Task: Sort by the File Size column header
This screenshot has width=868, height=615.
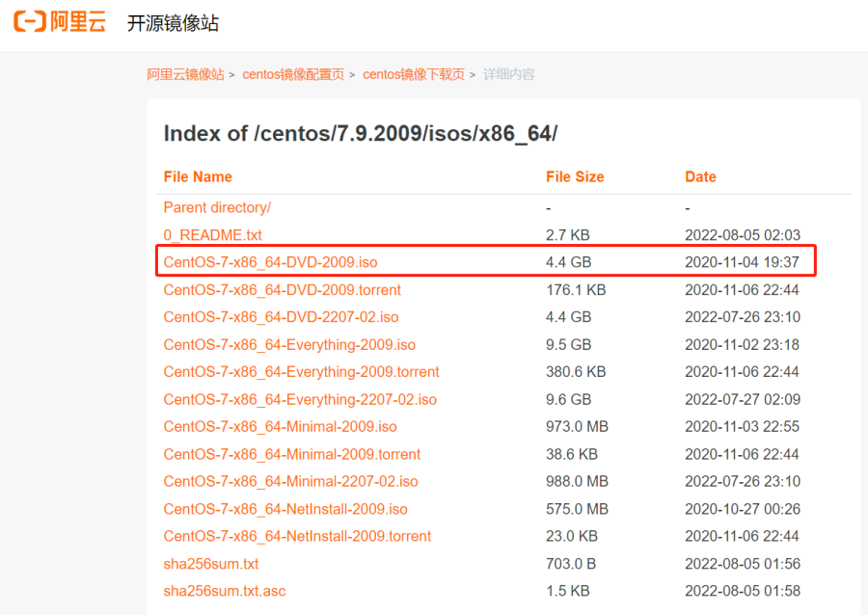Action: [575, 177]
